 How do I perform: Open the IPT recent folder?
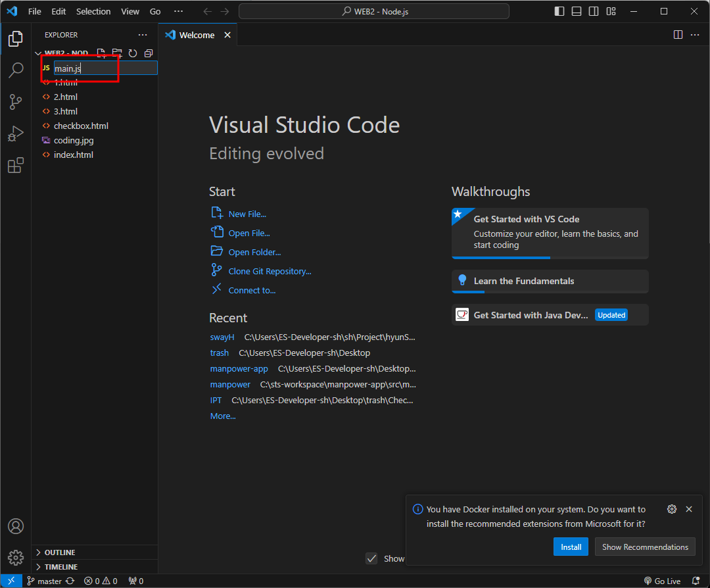(216, 400)
